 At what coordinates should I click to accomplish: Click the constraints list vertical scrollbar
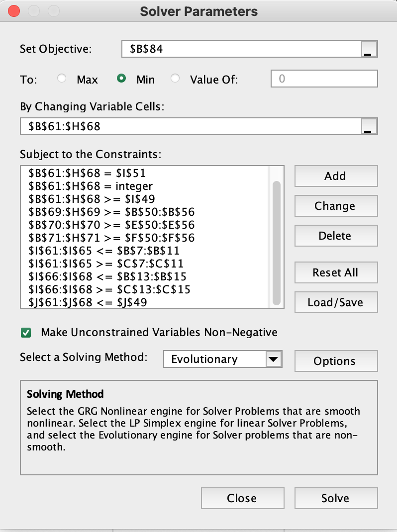coord(277,243)
